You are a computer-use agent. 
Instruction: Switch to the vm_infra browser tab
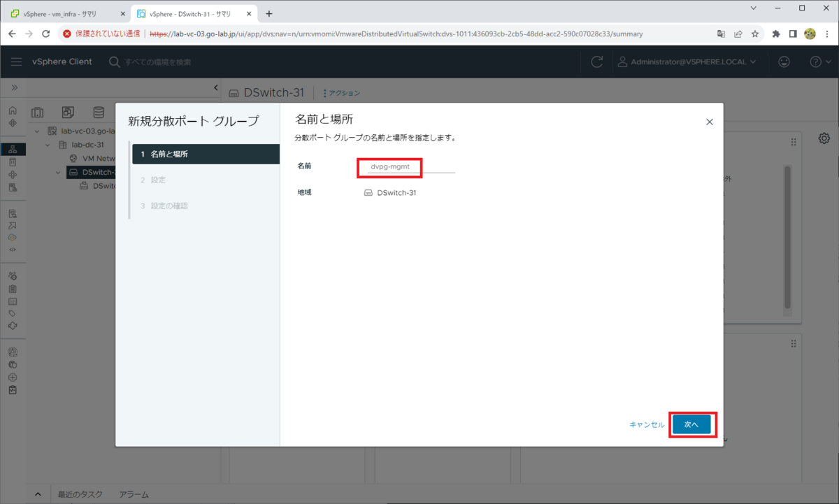[x=69, y=13]
